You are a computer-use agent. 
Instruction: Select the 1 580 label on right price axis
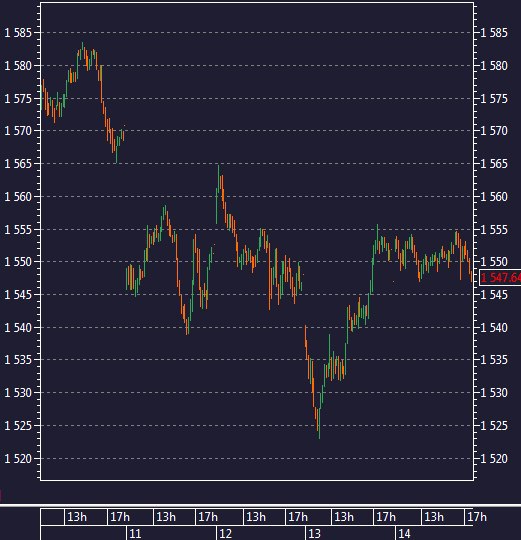[494, 65]
